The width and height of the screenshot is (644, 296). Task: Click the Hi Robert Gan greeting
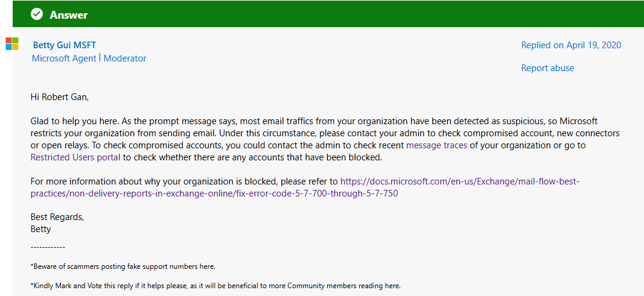(60, 98)
